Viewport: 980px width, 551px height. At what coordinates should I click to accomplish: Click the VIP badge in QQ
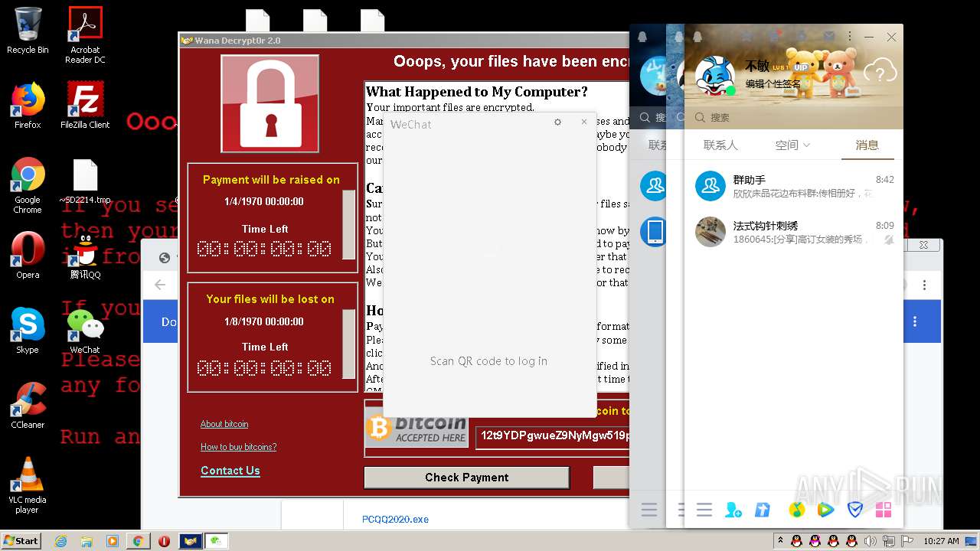tap(802, 67)
